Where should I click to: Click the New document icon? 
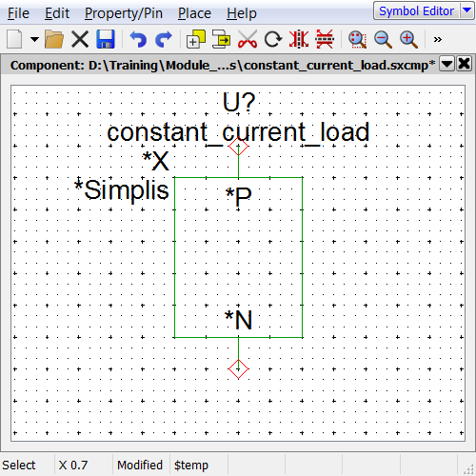point(14,39)
